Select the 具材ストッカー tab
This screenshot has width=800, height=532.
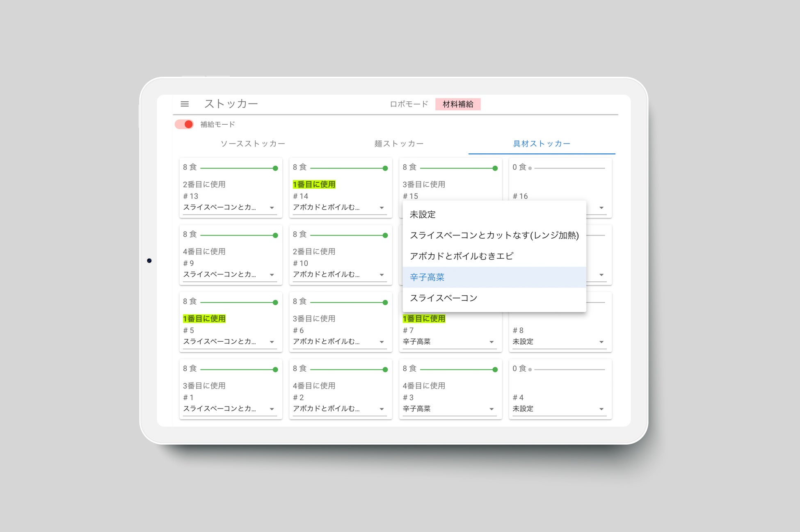(542, 144)
